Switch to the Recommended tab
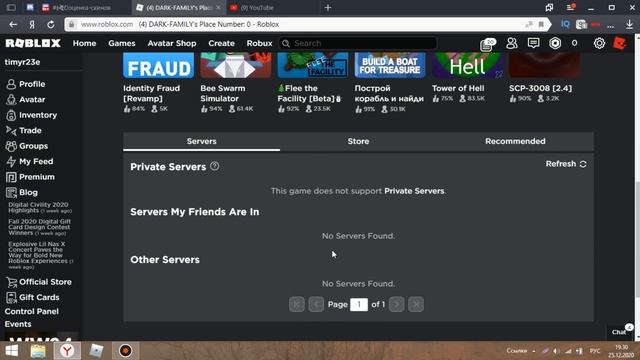Viewport: 640px width, 360px height. point(515,141)
